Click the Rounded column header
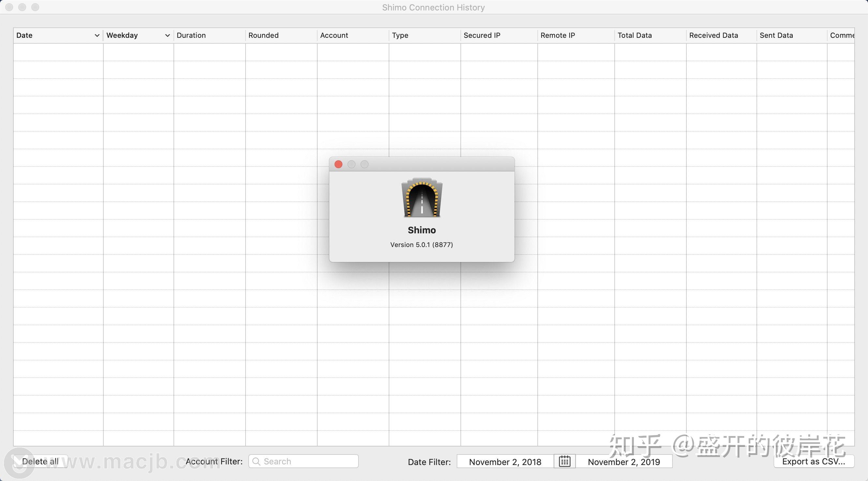Viewport: 868px width, 481px height. click(263, 36)
